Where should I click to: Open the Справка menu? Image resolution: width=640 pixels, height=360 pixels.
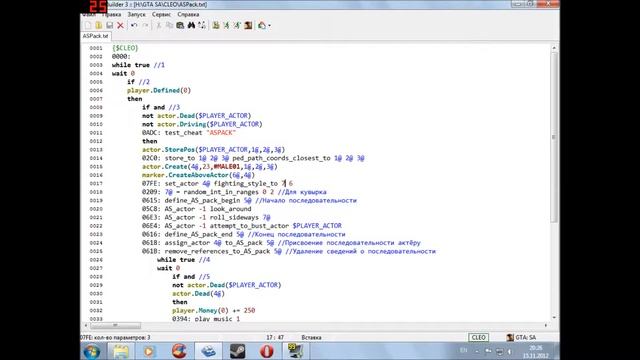(188, 14)
